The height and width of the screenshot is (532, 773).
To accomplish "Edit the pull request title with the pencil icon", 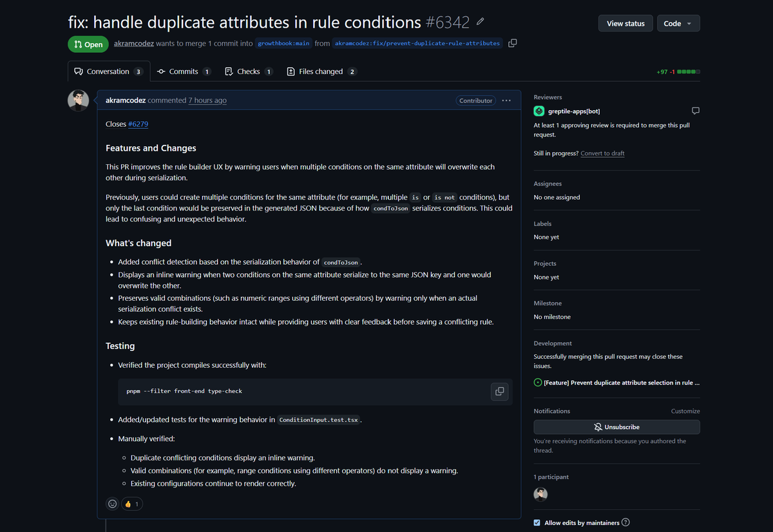I will (480, 22).
